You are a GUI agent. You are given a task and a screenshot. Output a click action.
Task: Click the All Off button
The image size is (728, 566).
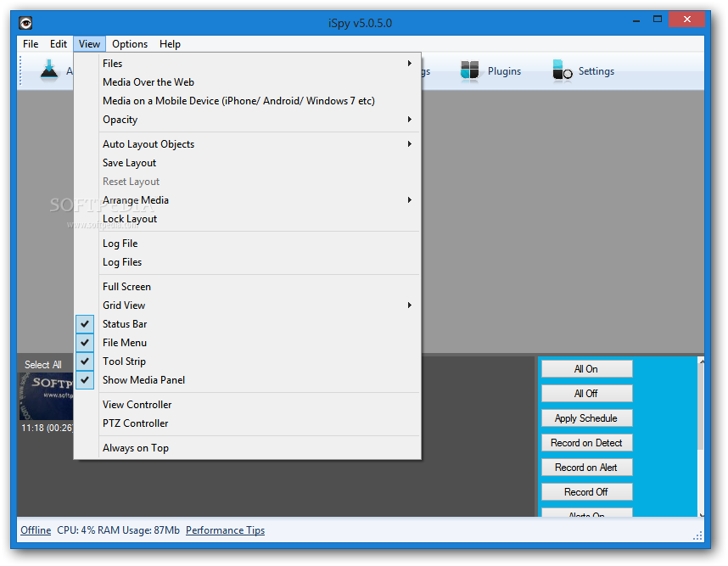(586, 394)
